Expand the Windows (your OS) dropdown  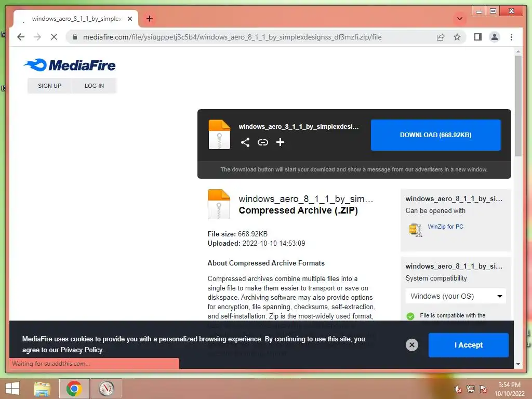456,296
